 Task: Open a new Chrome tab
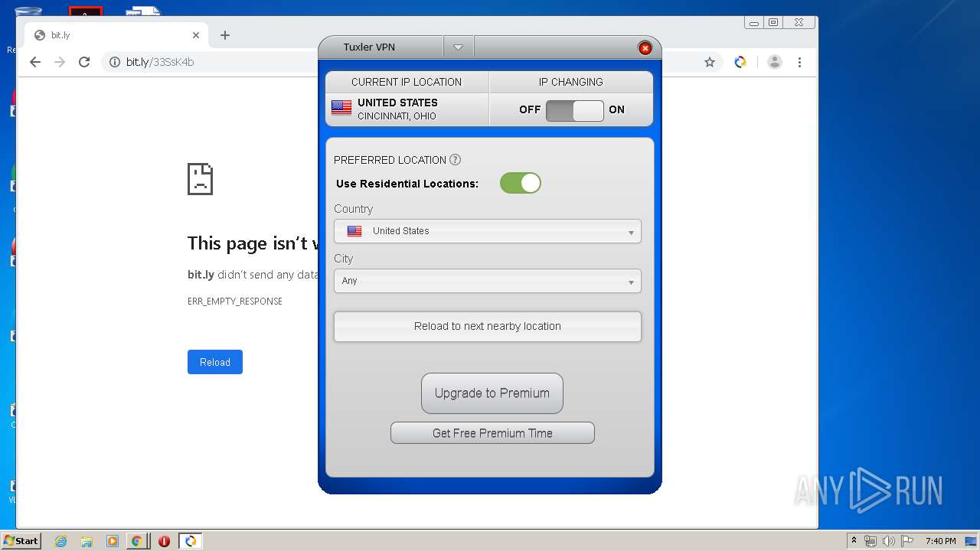point(225,35)
